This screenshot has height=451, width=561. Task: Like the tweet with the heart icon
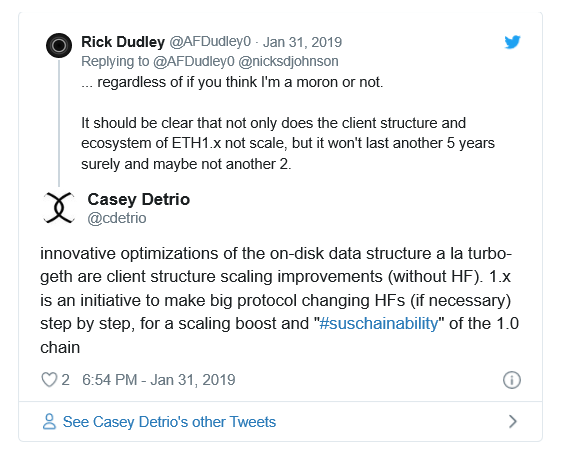(x=49, y=380)
